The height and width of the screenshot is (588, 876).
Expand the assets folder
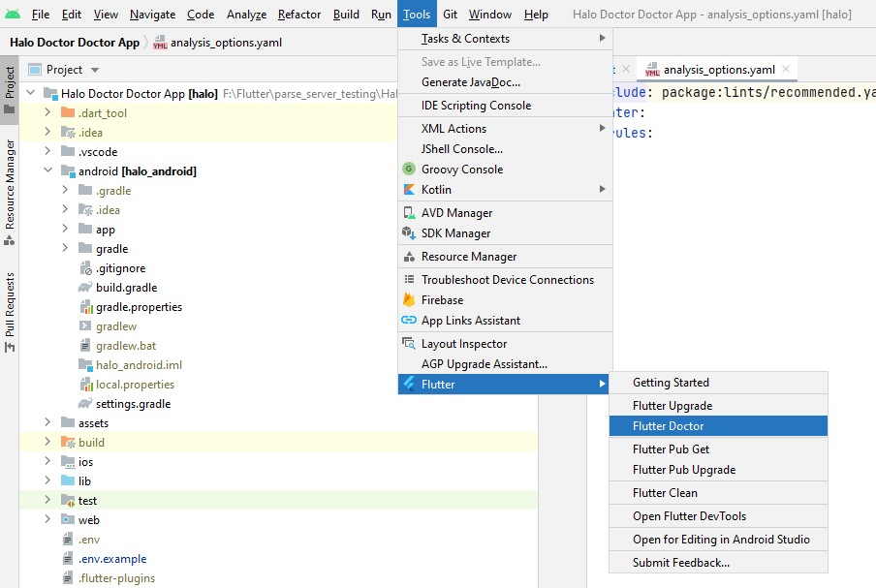point(47,423)
